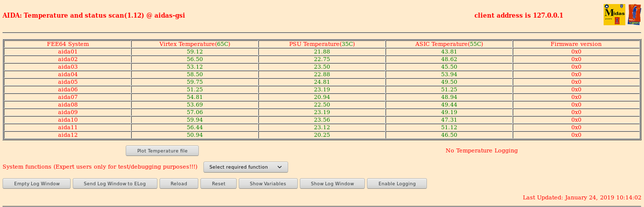Select the aida07 system name

(x=68, y=97)
